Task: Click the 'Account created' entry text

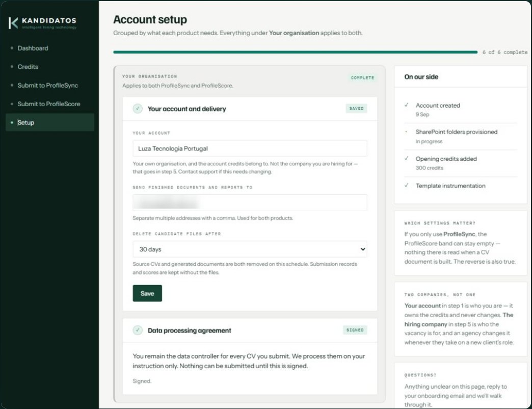Action: click(x=438, y=106)
